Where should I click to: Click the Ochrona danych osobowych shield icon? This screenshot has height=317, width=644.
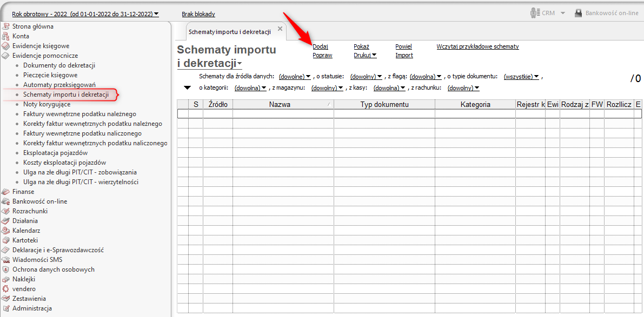[6, 269]
